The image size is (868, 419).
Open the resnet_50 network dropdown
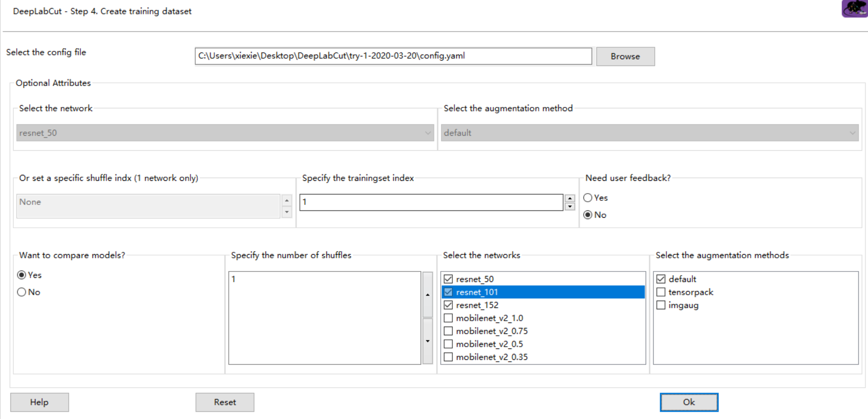point(225,133)
